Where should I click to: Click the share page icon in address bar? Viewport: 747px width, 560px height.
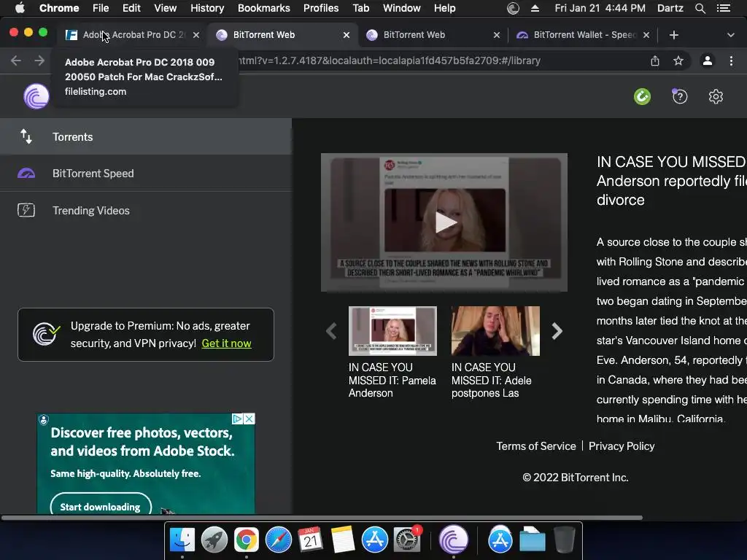coord(655,61)
